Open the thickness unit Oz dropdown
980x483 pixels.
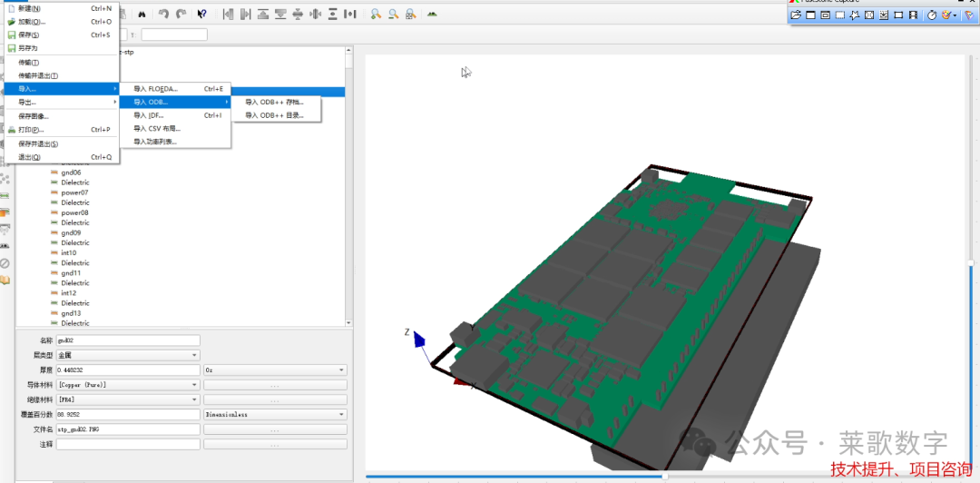(276, 370)
